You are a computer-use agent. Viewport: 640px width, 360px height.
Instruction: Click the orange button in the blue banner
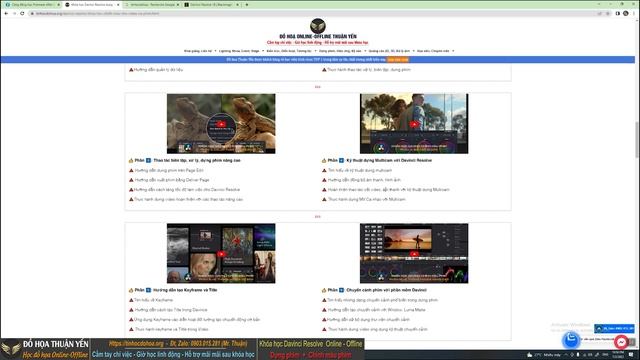tap(398, 60)
